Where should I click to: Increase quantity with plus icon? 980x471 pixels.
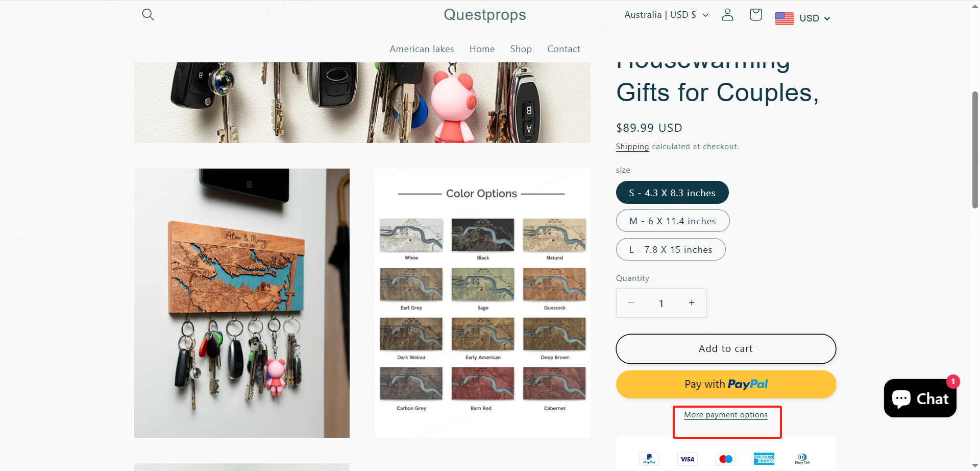click(692, 303)
